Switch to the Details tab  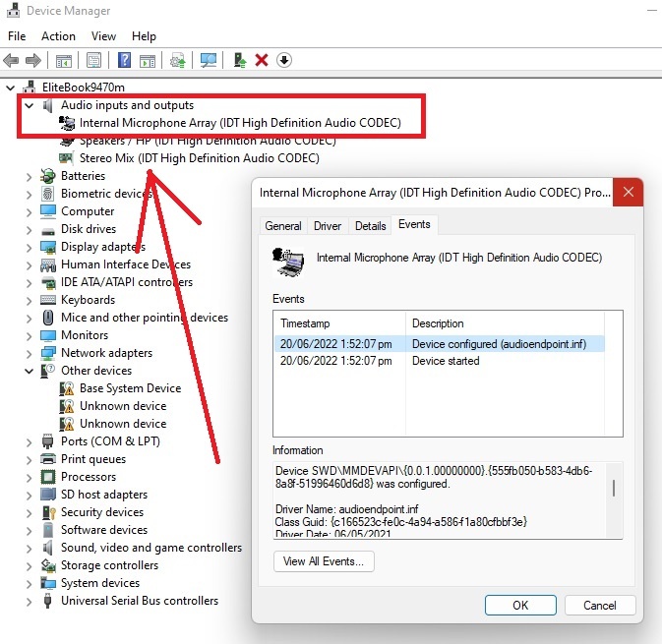(370, 226)
